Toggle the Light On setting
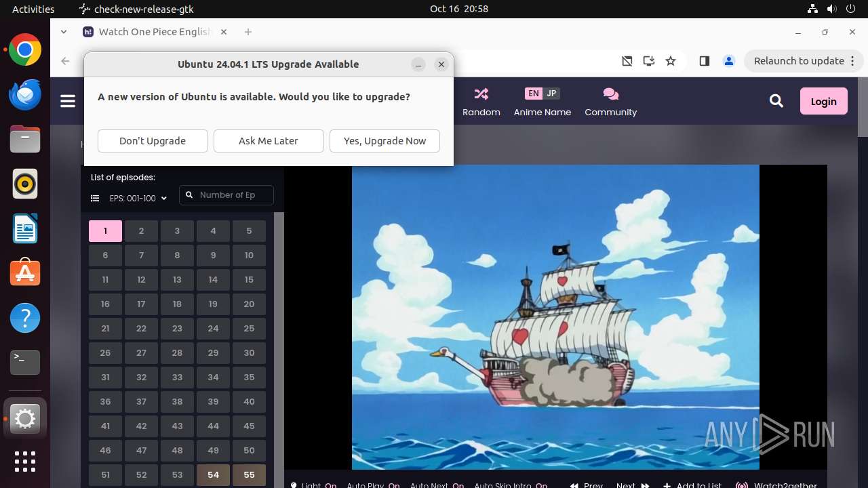 point(313,485)
